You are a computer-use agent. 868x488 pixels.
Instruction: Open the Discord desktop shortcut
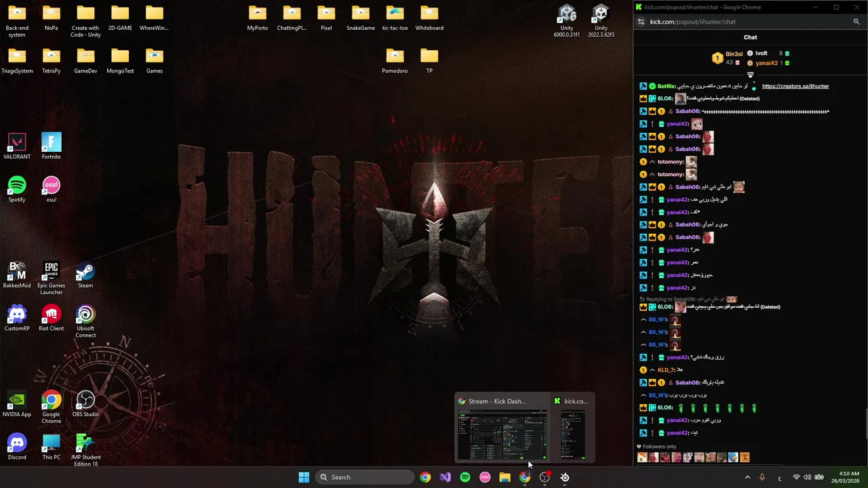click(x=17, y=447)
